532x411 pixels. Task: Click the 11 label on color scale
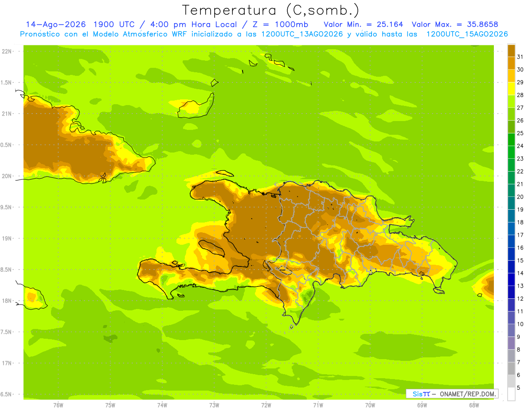pyautogui.click(x=520, y=311)
